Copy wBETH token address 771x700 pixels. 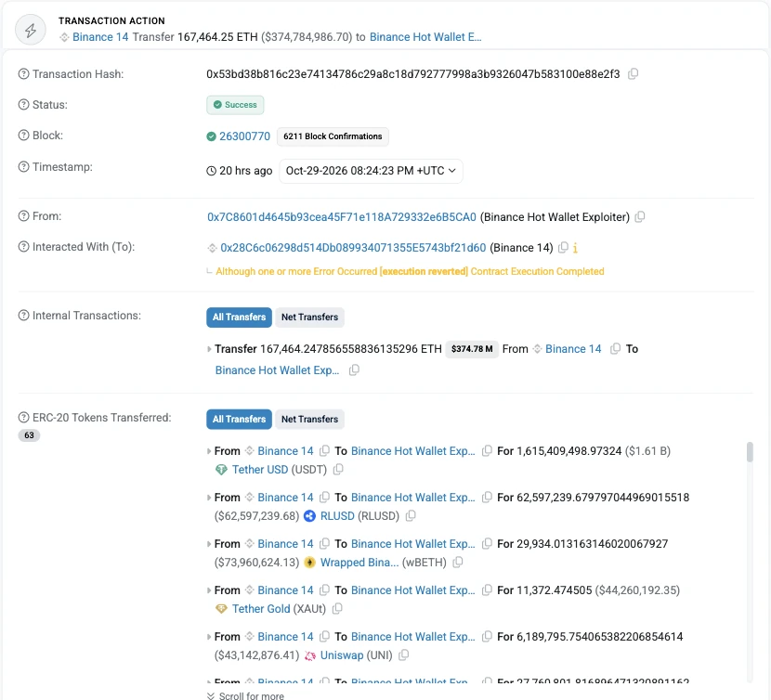click(458, 562)
